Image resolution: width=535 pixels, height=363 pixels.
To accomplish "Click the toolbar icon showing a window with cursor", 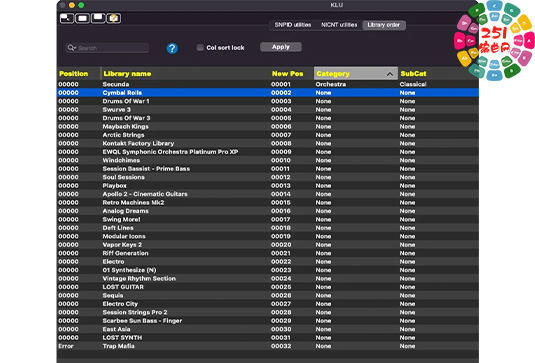I will tap(67, 18).
